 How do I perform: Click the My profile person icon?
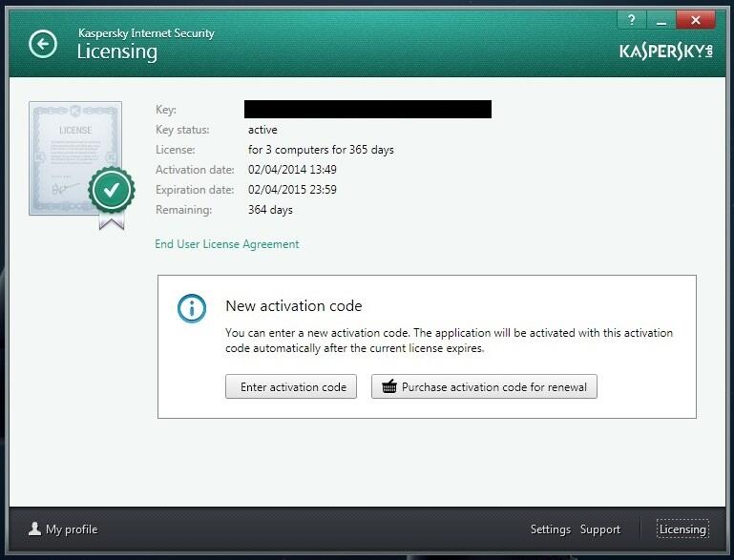[x=34, y=529]
